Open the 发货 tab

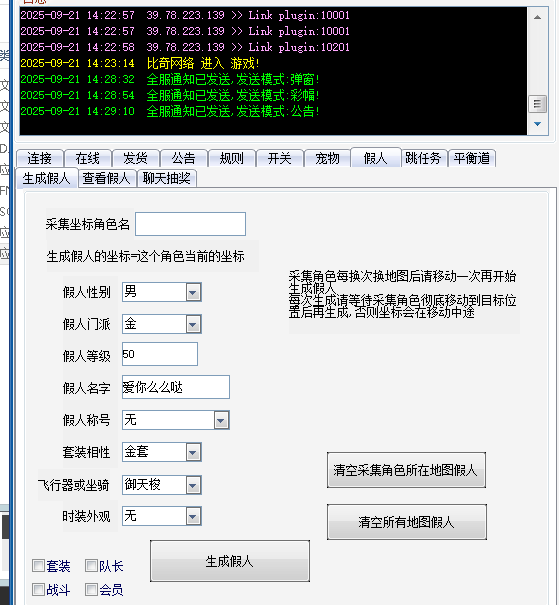point(136,158)
